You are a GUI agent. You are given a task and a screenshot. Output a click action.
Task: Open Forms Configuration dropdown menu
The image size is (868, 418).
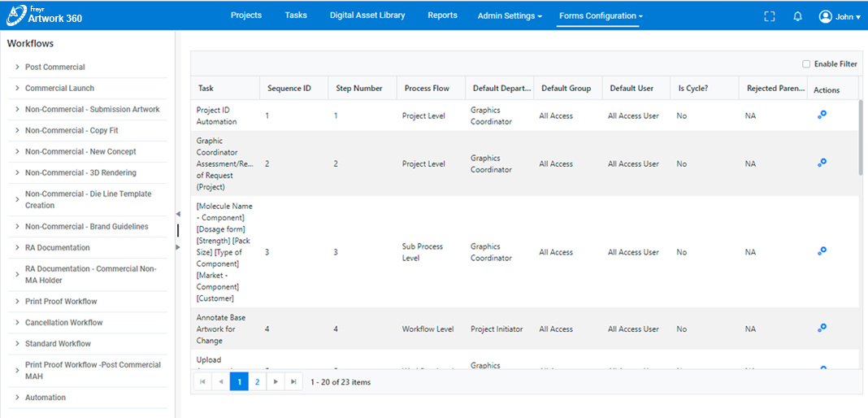click(601, 16)
